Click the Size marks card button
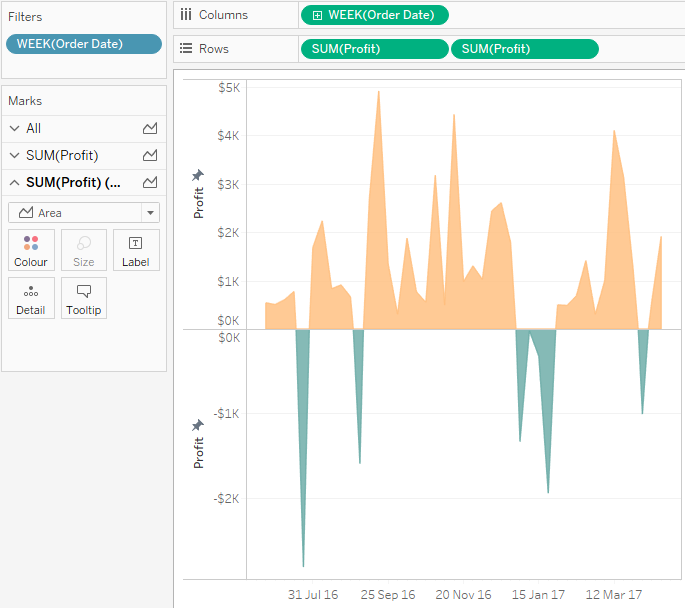Image resolution: width=685 pixels, height=608 pixels. point(84,250)
